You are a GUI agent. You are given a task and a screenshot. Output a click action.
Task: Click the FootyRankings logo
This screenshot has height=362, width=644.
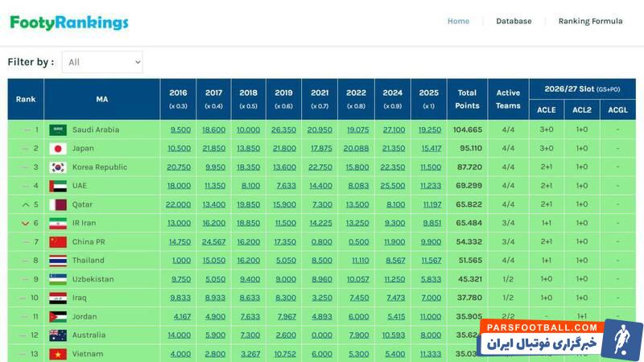pos(69,23)
